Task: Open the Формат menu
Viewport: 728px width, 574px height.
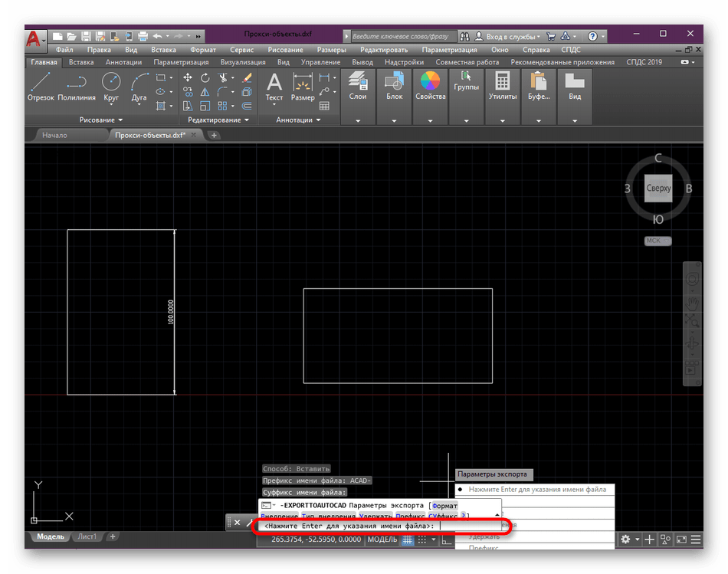Action: point(203,50)
